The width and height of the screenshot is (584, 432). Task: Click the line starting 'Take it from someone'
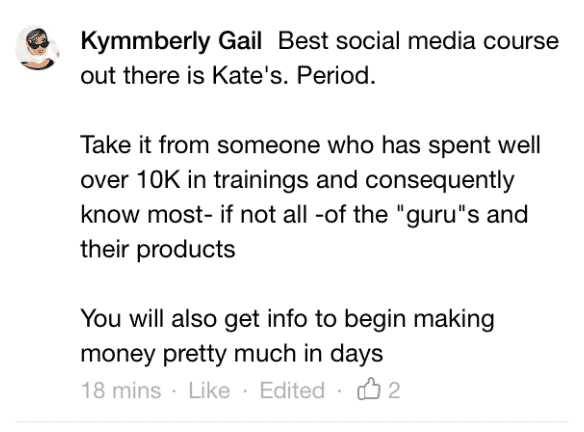(310, 144)
